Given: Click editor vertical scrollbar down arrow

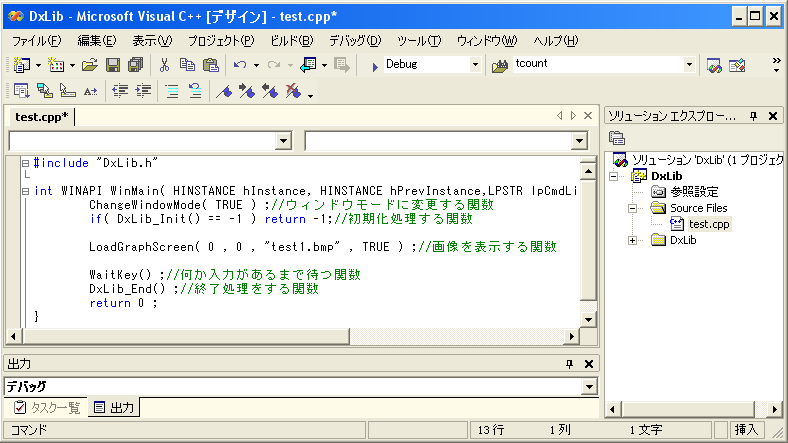Looking at the screenshot, I should 588,319.
